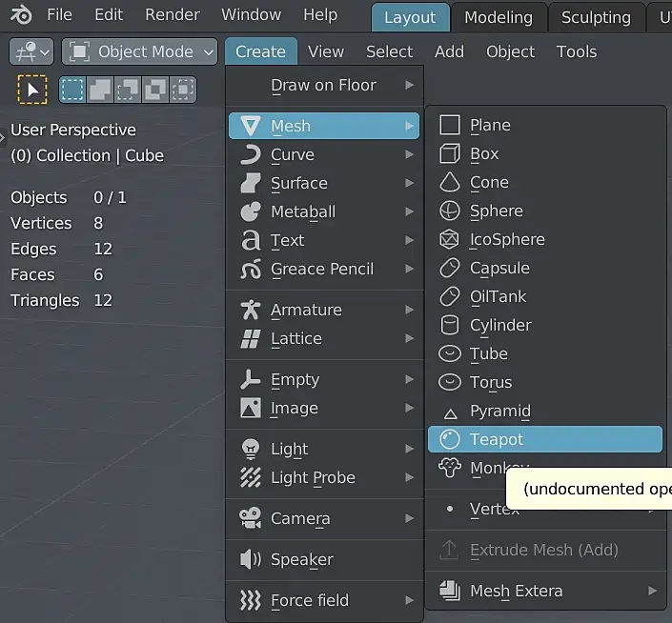The width and height of the screenshot is (672, 623).
Task: Open the Edit menu
Action: click(x=109, y=15)
